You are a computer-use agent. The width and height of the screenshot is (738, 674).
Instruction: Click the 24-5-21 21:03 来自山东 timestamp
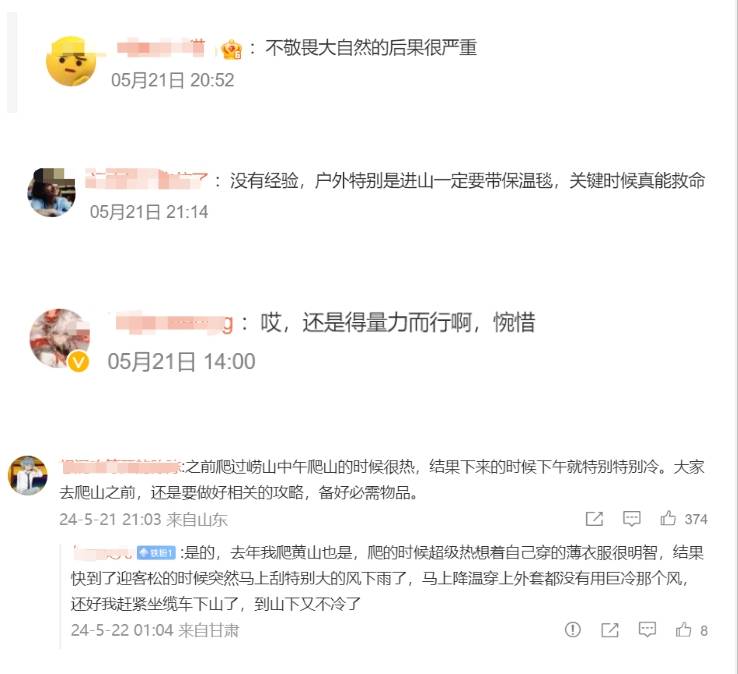click(143, 519)
